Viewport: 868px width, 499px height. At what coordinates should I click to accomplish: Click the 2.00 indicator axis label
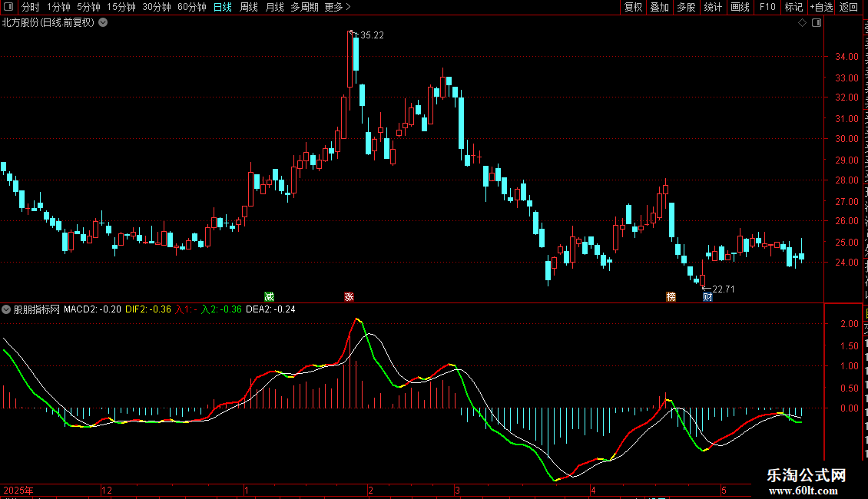[849, 324]
